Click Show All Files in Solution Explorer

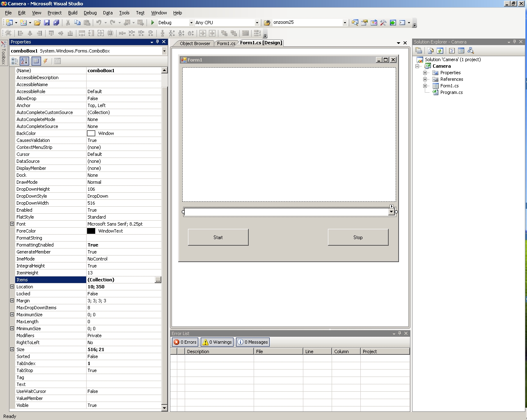[x=430, y=50]
